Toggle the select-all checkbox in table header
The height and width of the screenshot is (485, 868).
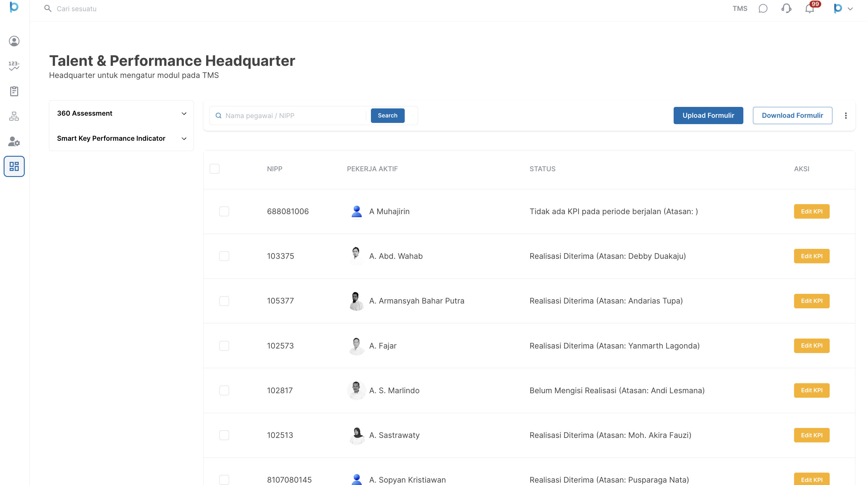coord(214,169)
